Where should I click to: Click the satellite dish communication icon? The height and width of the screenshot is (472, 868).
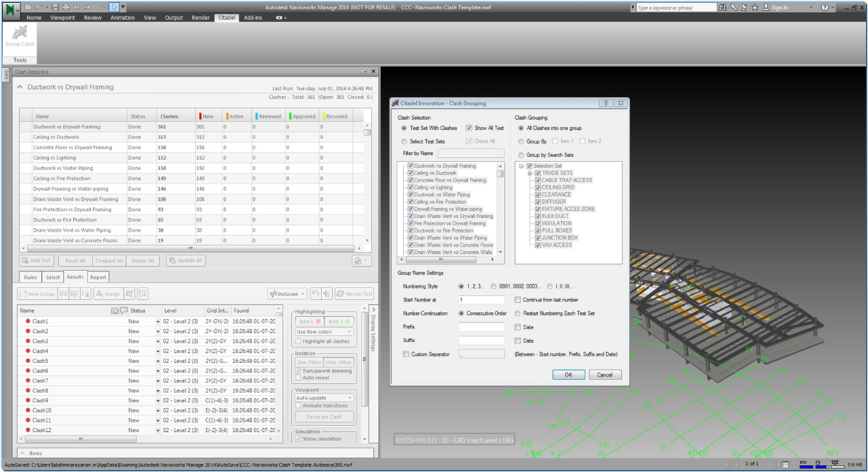(x=744, y=7)
